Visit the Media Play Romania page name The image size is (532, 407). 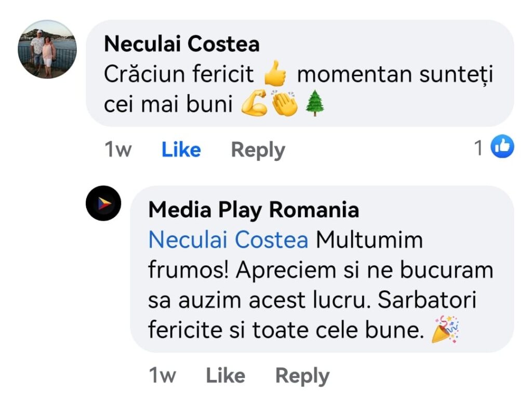[254, 210]
